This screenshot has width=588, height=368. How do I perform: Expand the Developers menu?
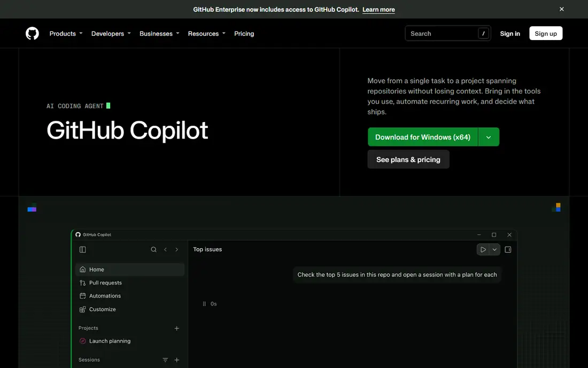(x=111, y=33)
